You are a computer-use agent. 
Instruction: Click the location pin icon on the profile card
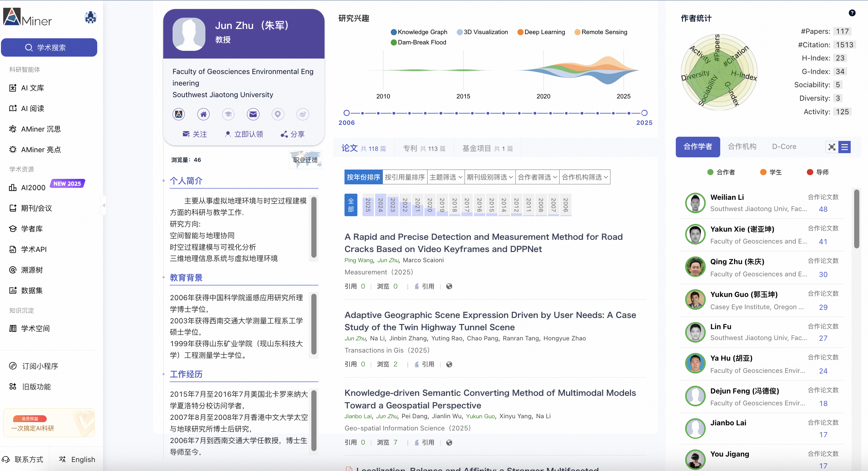point(278,114)
